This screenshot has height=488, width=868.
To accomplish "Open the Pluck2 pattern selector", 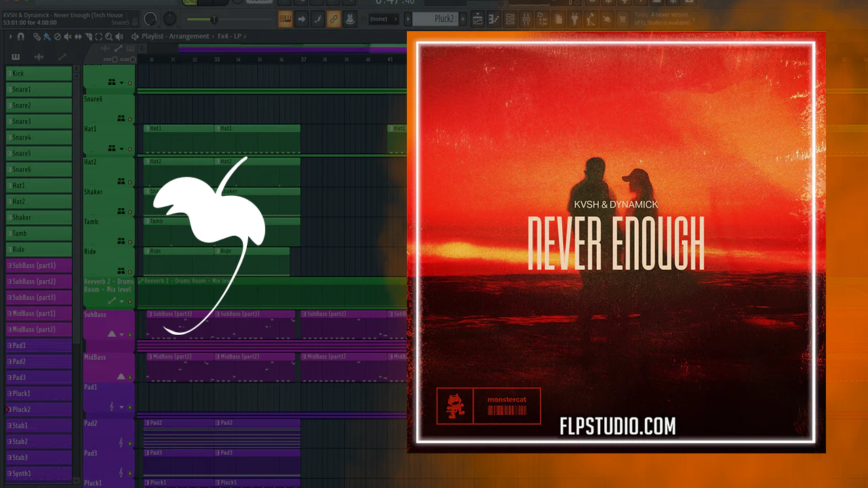I will click(435, 19).
